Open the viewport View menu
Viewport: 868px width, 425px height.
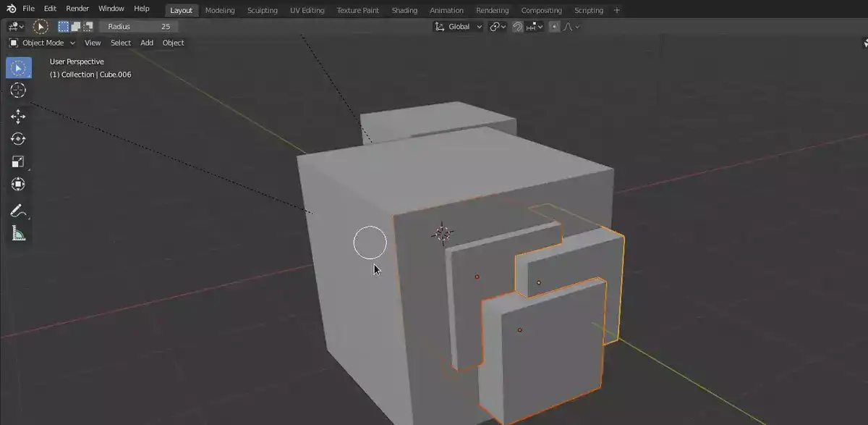coord(93,43)
